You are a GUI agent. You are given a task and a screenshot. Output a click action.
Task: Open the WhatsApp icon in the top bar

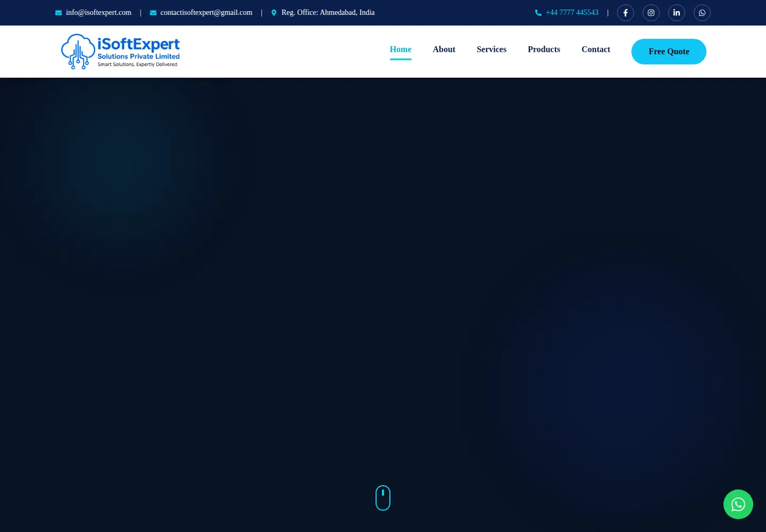pyautogui.click(x=702, y=13)
